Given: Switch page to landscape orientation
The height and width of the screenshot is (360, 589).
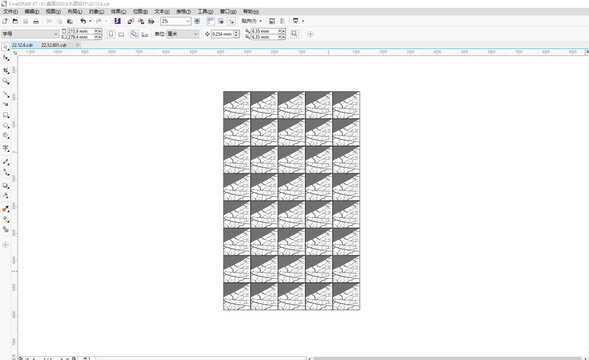Looking at the screenshot, I should pyautogui.click(x=121, y=34).
